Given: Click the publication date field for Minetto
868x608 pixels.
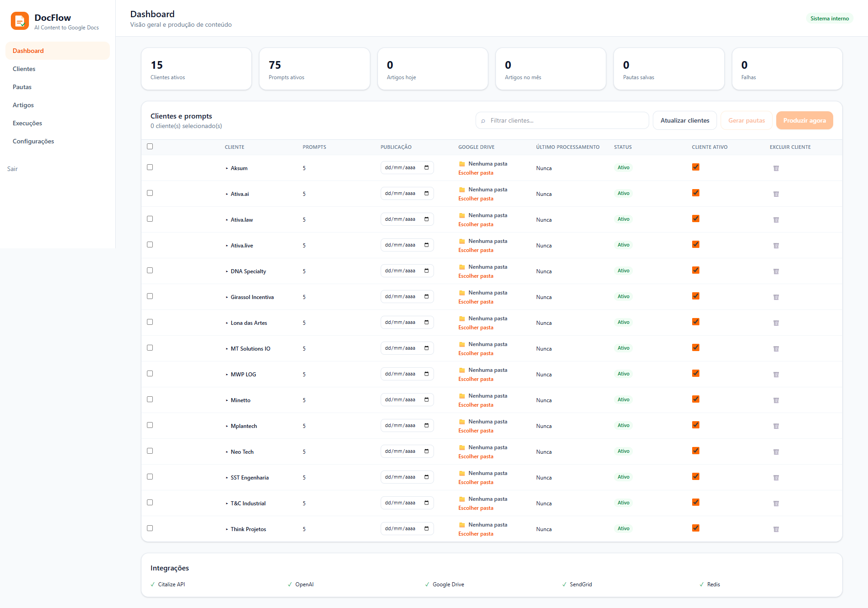Looking at the screenshot, I should [407, 399].
